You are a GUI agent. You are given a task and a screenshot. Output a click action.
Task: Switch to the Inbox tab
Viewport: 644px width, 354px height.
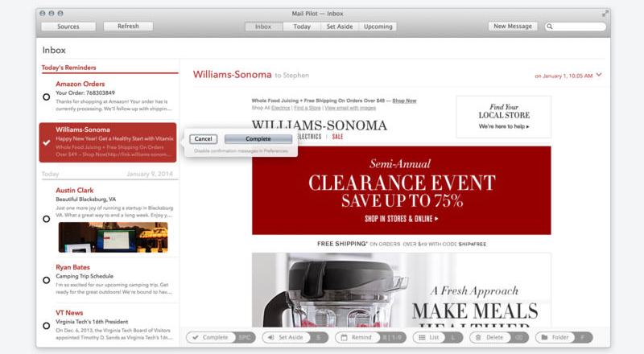(263, 27)
